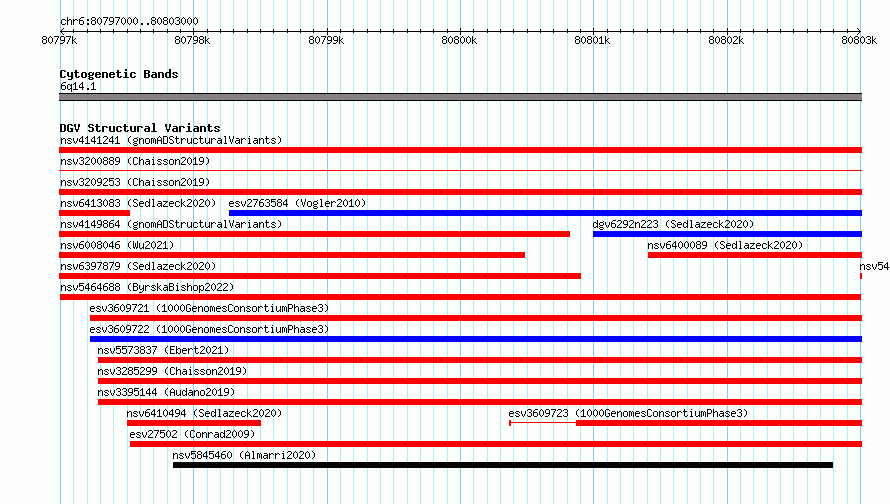Select the short nsv6413083 red bar
This screenshot has width=890, height=504.
94,213
